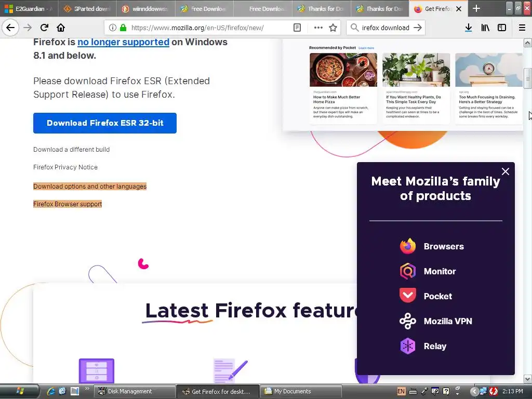This screenshot has height=399, width=532.
Task: Click the Pocket 'Learn more' link
Action: tap(366, 48)
